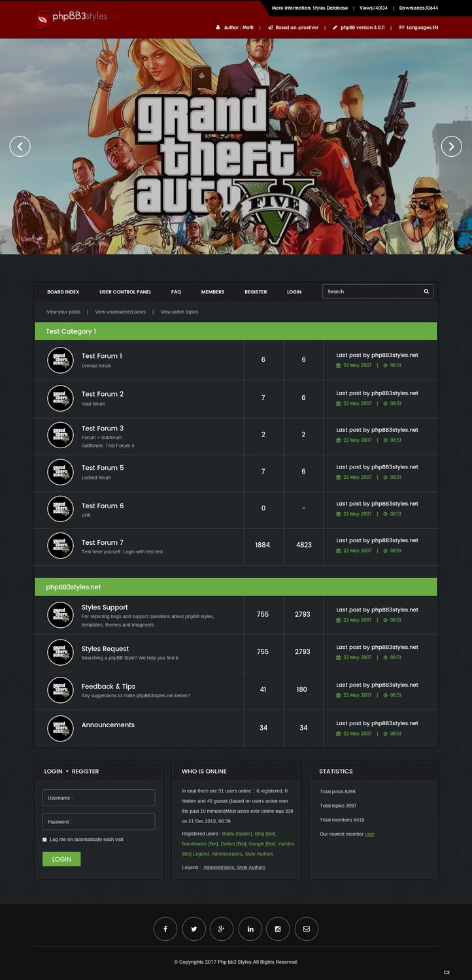Click Test Forum 7 posts count 4823
472x980 pixels.
304,545
